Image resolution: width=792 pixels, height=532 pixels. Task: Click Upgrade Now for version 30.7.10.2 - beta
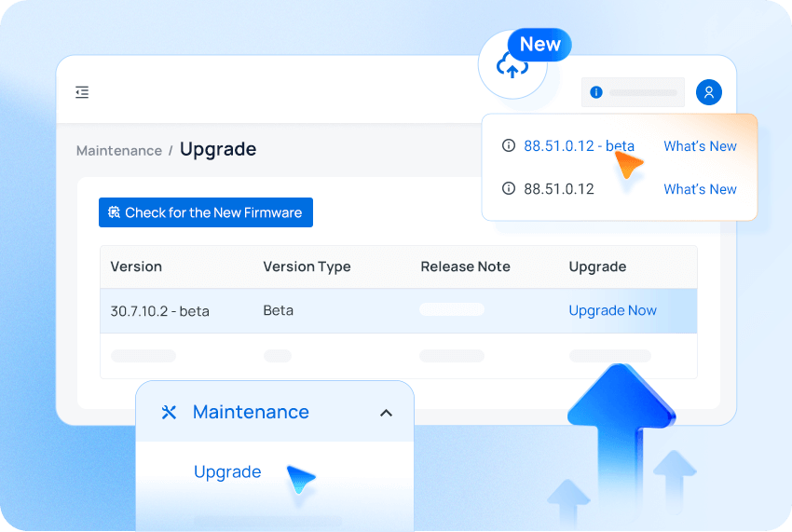pos(612,310)
